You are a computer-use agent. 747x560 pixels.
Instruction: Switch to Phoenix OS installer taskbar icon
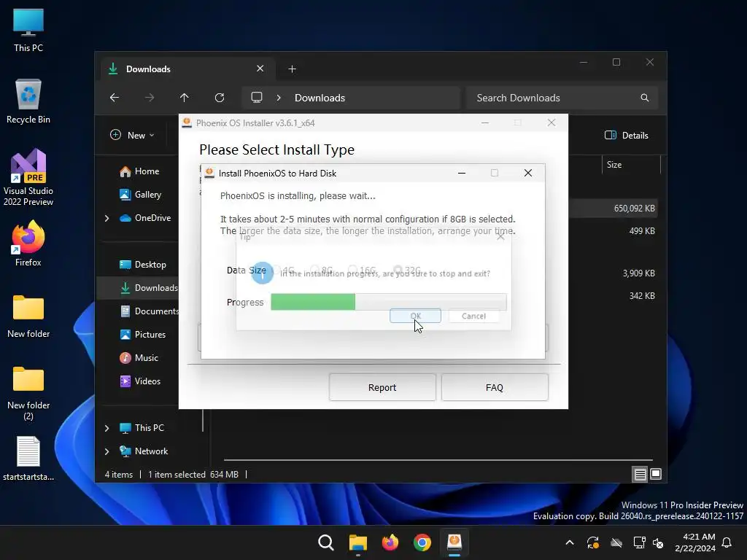point(454,542)
